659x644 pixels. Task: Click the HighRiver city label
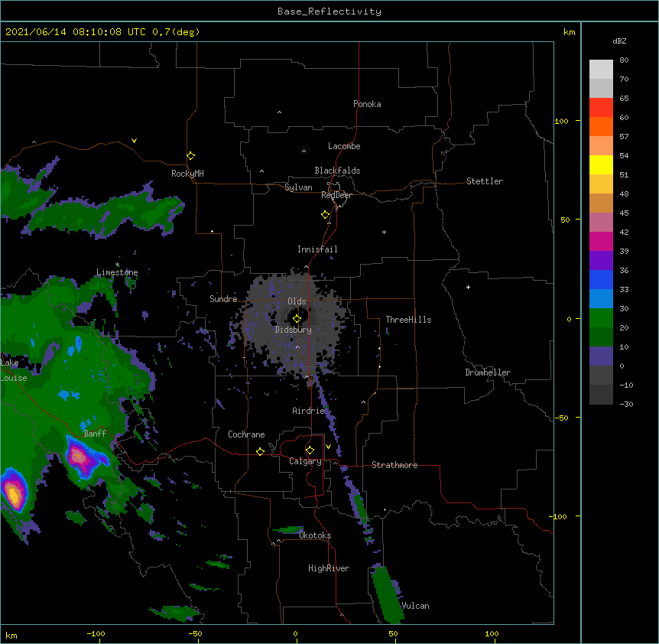coord(329,568)
